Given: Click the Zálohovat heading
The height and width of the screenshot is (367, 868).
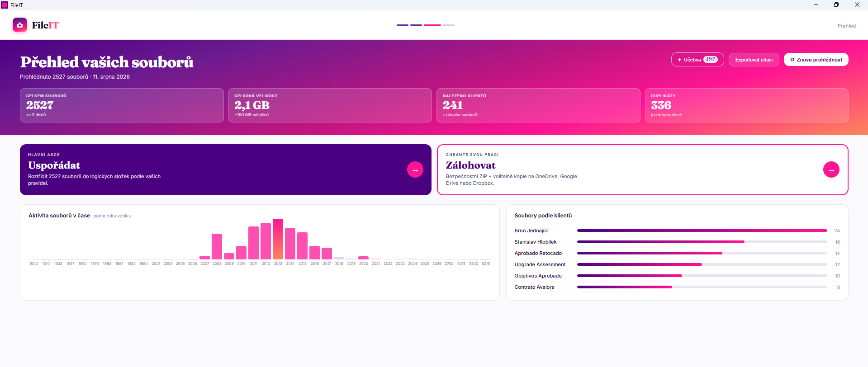Looking at the screenshot, I should pyautogui.click(x=471, y=165).
